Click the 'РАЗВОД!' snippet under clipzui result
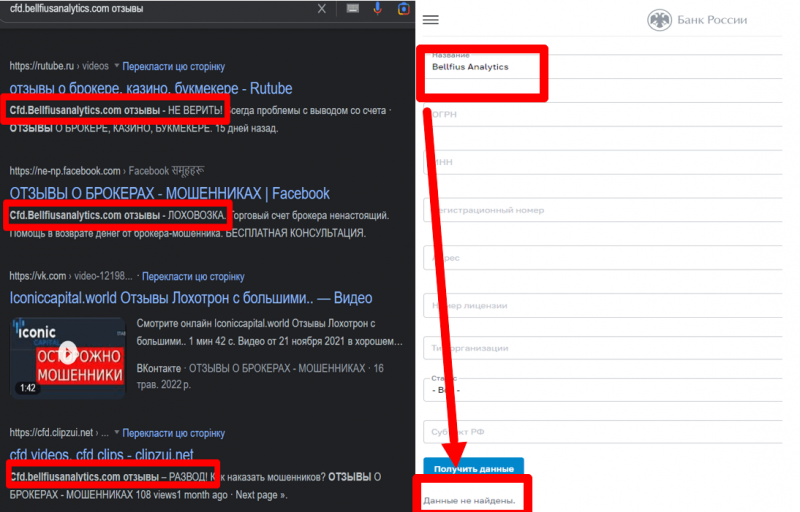Screen dimensions: 800x512 [188, 477]
